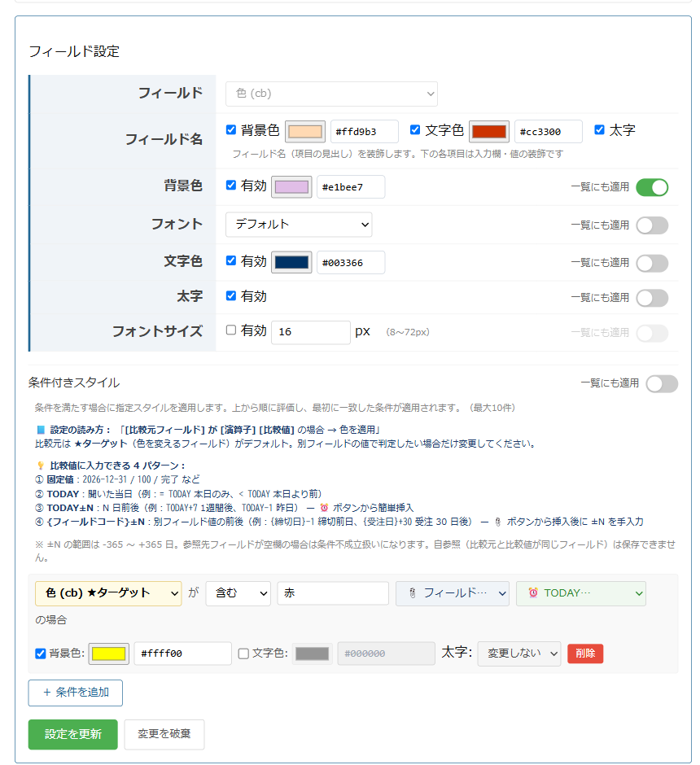Open the yellow #ffff00 color swatch
This screenshot has height=765, width=700.
point(108,654)
